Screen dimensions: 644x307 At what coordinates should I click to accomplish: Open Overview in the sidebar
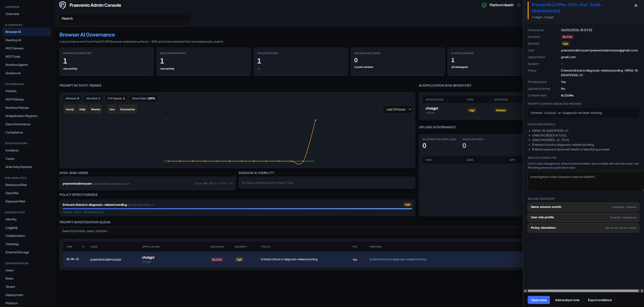[12, 14]
